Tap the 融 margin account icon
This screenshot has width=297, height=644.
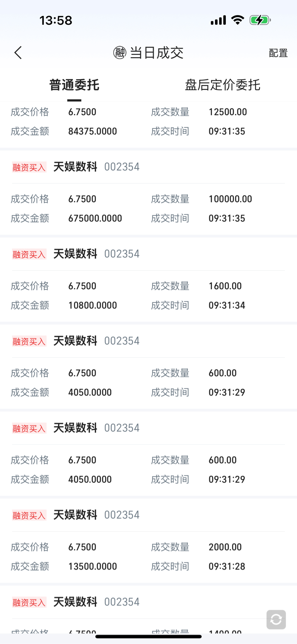pyautogui.click(x=119, y=53)
